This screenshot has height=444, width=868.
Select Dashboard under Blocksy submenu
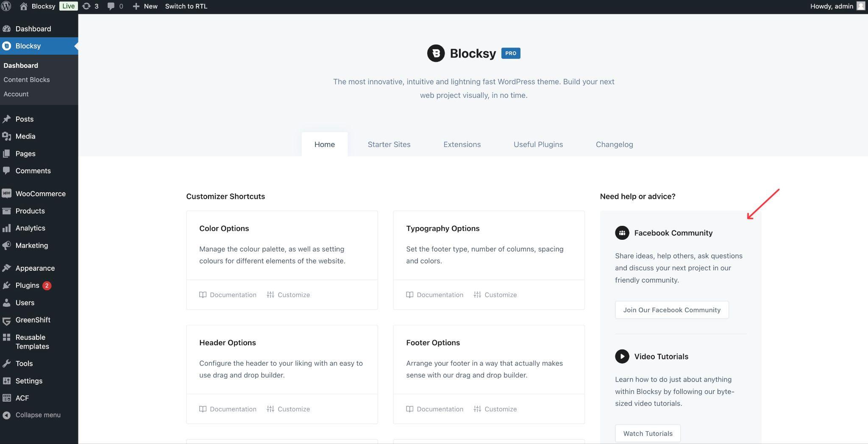(21, 65)
